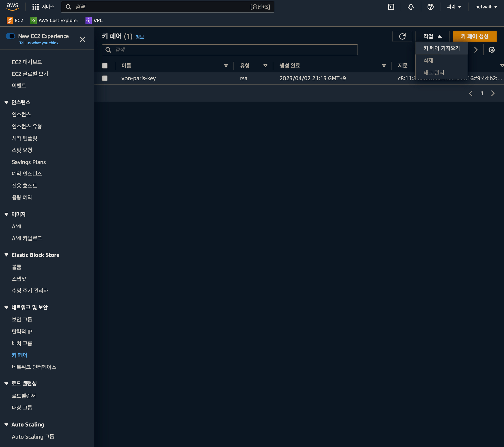504x447 pixels.
Task: Open table preferences gear icon
Action: coord(492,50)
